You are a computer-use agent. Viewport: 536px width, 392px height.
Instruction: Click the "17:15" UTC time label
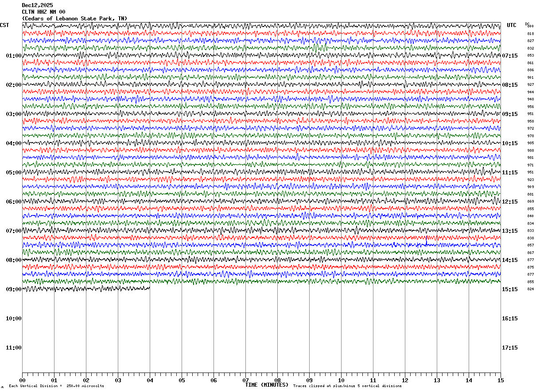point(510,348)
